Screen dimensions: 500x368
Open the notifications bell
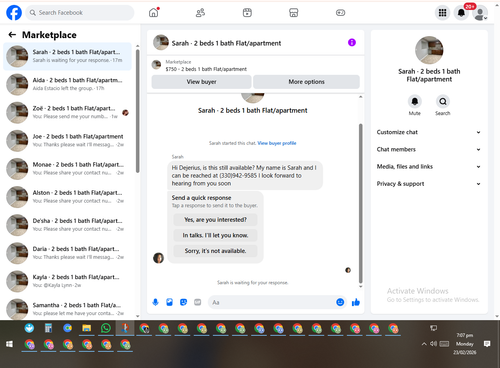(461, 13)
